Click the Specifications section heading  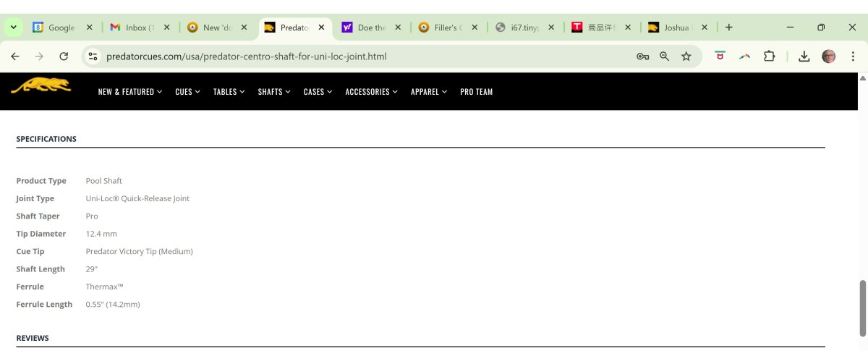point(46,139)
